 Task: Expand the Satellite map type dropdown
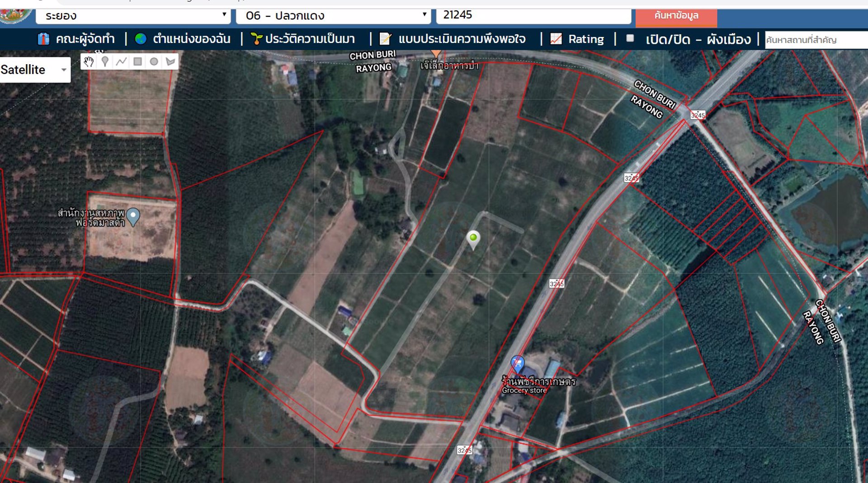pyautogui.click(x=34, y=70)
